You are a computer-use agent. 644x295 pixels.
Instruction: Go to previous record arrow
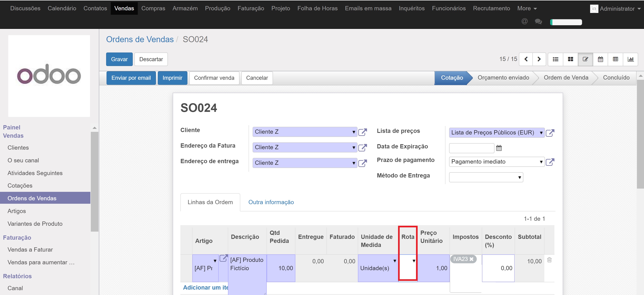[x=526, y=59]
